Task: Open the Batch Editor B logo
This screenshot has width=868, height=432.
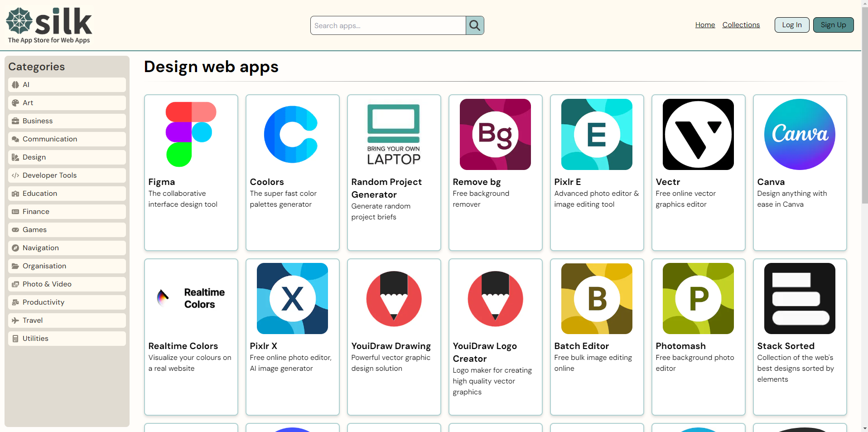Action: point(597,298)
